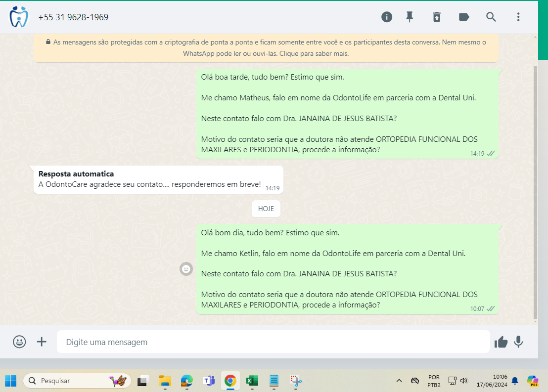The height and width of the screenshot is (392, 548).
Task: Open the Notepad app on the taskbar
Action: click(x=274, y=381)
